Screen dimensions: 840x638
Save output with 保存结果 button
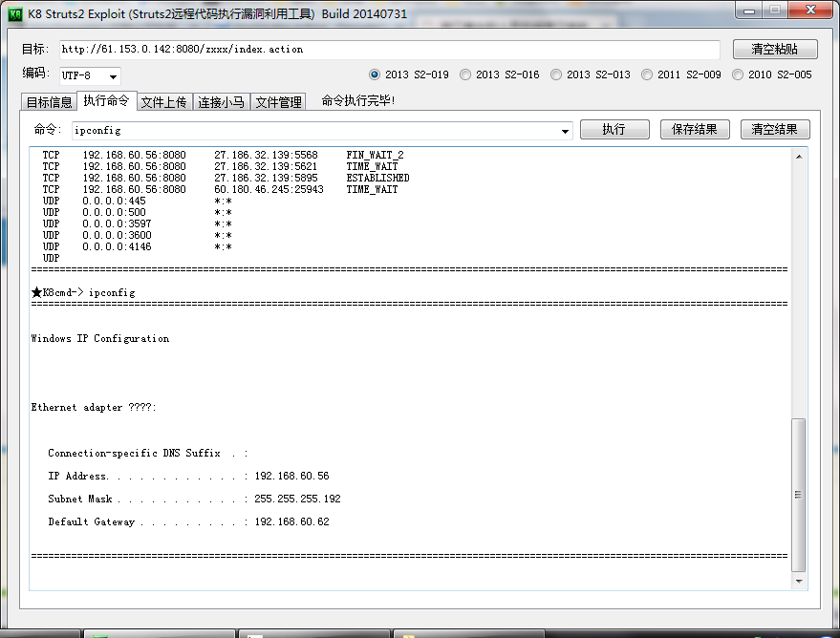click(x=695, y=130)
